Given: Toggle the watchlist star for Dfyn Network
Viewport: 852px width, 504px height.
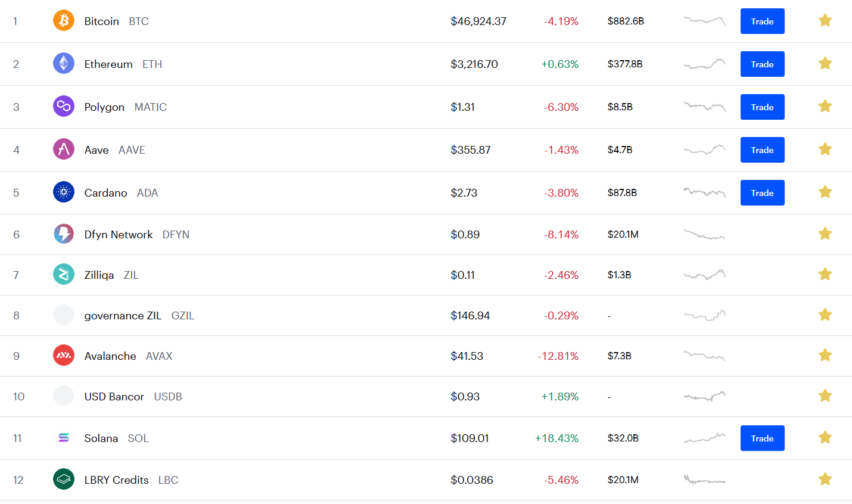Looking at the screenshot, I should point(825,234).
